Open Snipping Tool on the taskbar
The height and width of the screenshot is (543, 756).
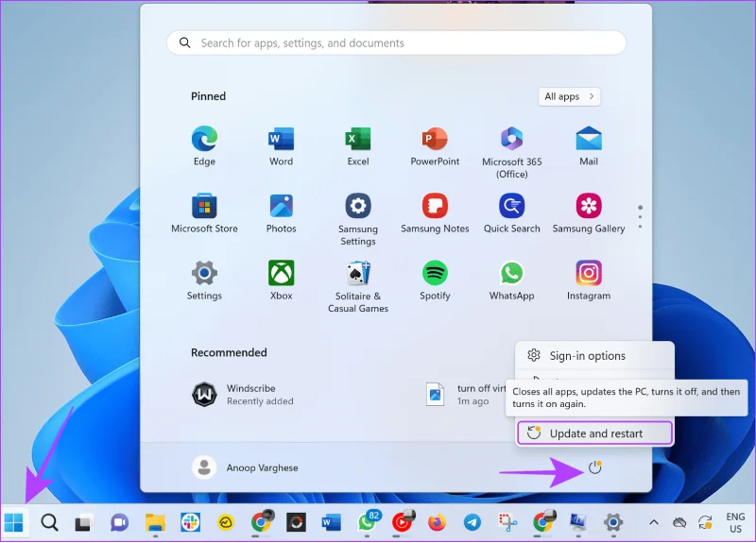[507, 522]
